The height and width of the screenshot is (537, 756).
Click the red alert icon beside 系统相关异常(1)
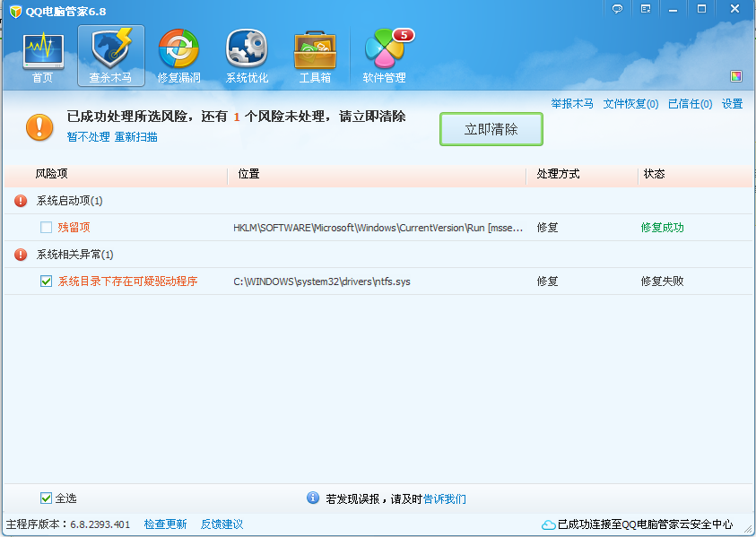click(21, 255)
